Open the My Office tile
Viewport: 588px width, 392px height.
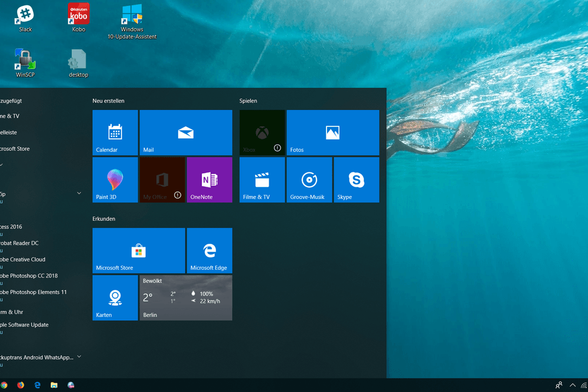point(162,179)
